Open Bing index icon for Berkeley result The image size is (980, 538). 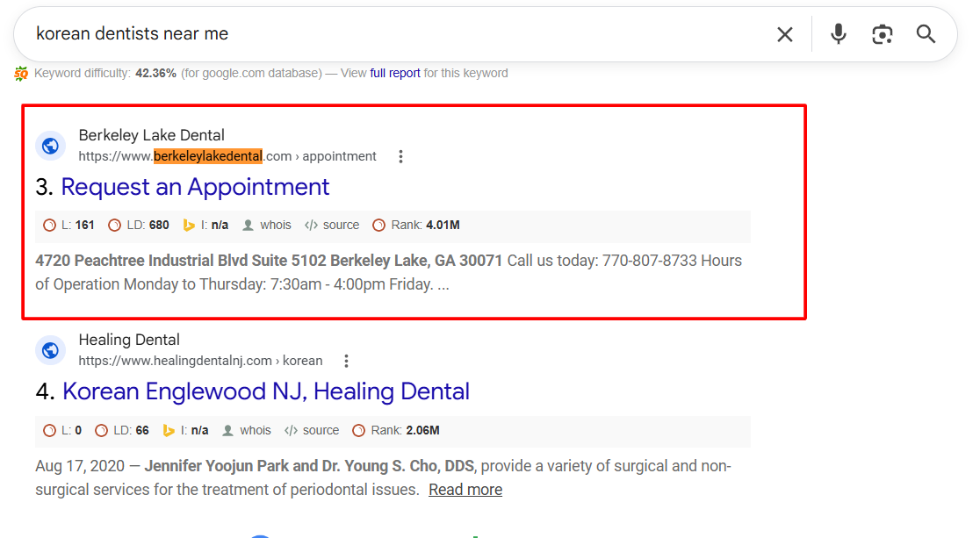click(x=189, y=226)
